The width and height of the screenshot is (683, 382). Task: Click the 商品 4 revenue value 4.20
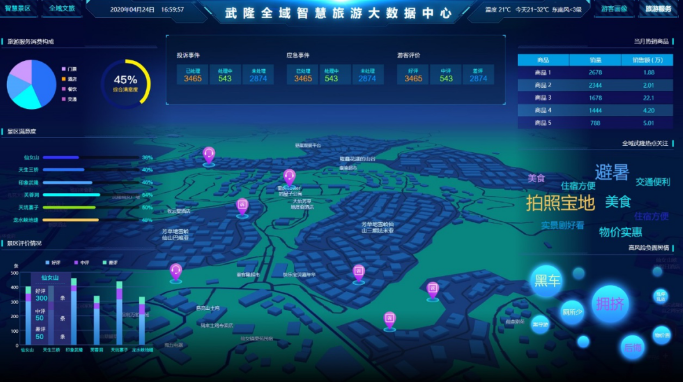point(649,111)
